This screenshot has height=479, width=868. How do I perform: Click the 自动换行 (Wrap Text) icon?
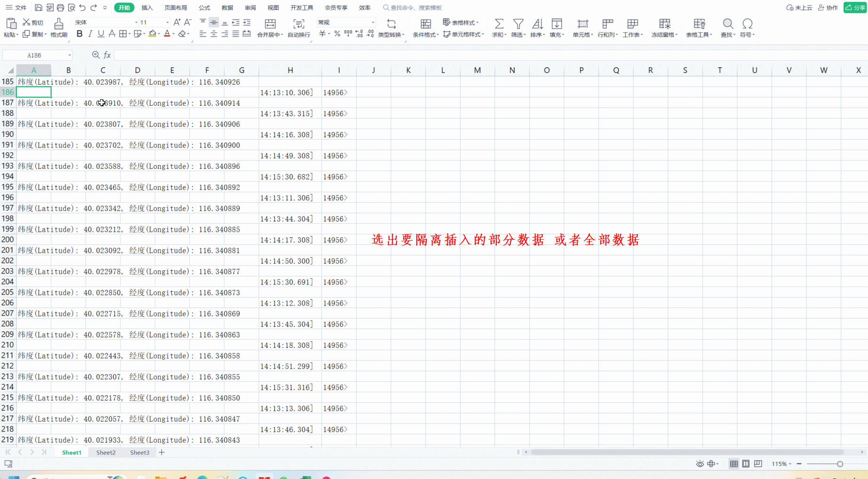[x=298, y=27]
